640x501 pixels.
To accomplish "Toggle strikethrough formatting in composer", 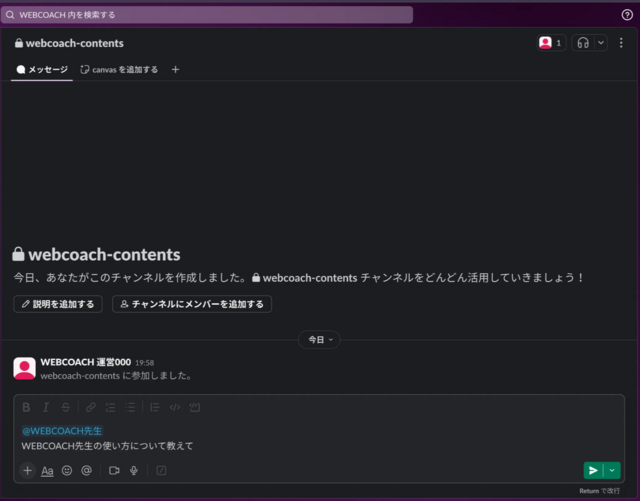I will point(65,407).
